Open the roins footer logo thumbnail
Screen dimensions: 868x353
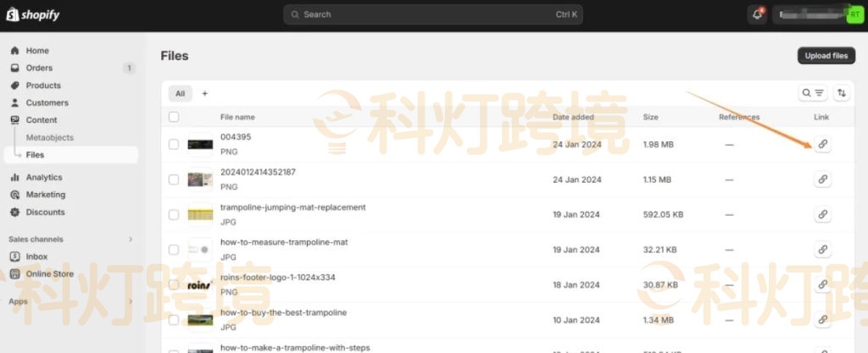pos(200,285)
